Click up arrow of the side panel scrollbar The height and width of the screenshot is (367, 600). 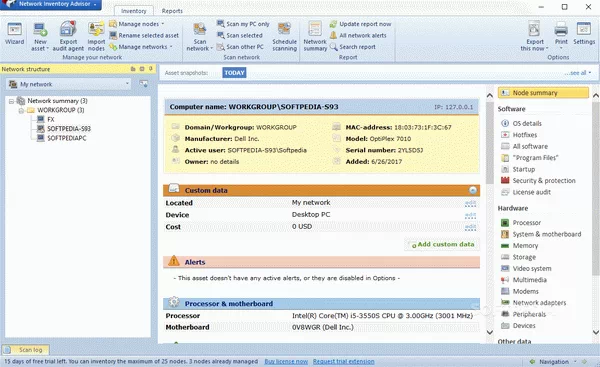pyautogui.click(x=596, y=95)
